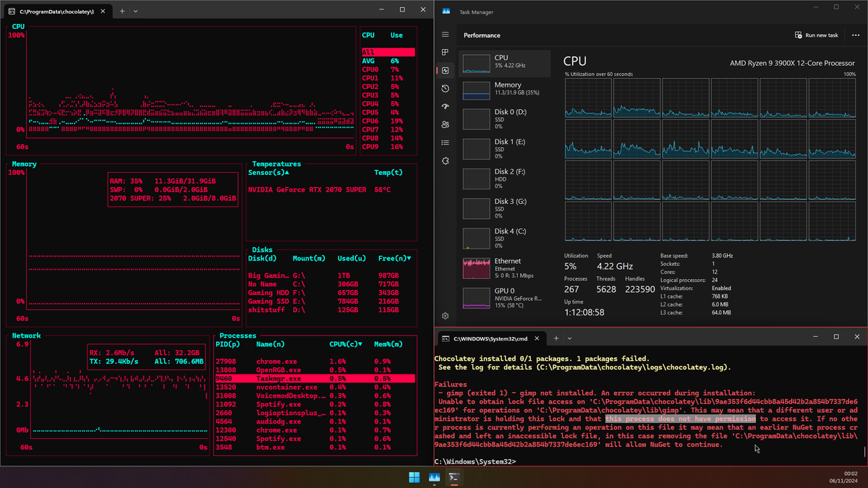Select GPU 0 performance entry
The image size is (868, 488).
coord(504,297)
